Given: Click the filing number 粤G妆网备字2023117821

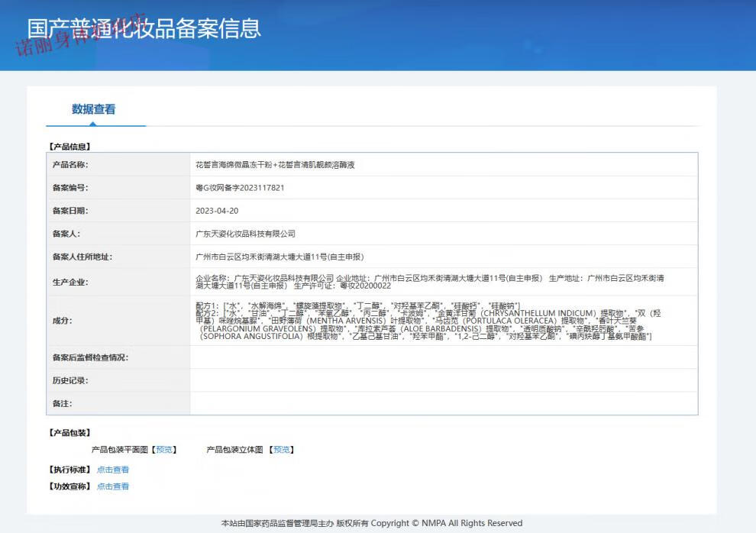Looking at the screenshot, I should tap(240, 188).
